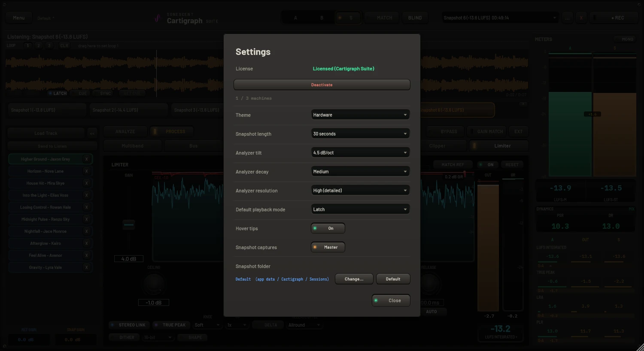The height and width of the screenshot is (351, 644).
Task: Open Analyzer tilt dropdown showing 4.5 dB/oct
Action: click(360, 153)
